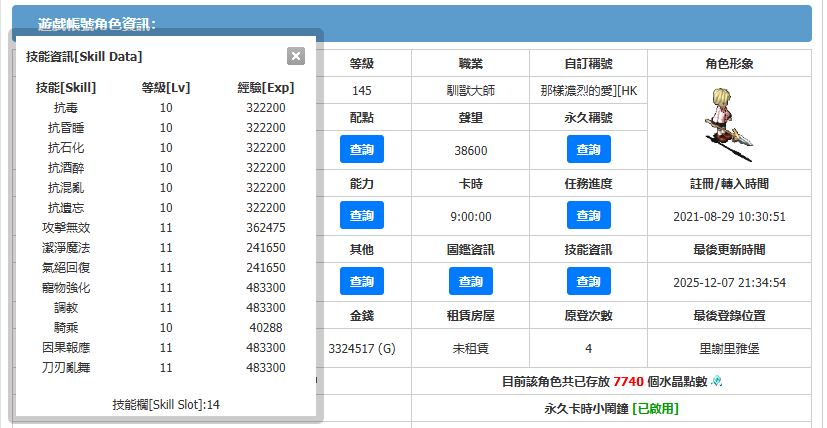This screenshot has height=428, width=827.
Task: Open the 永久稱號 query button
Action: 589,149
